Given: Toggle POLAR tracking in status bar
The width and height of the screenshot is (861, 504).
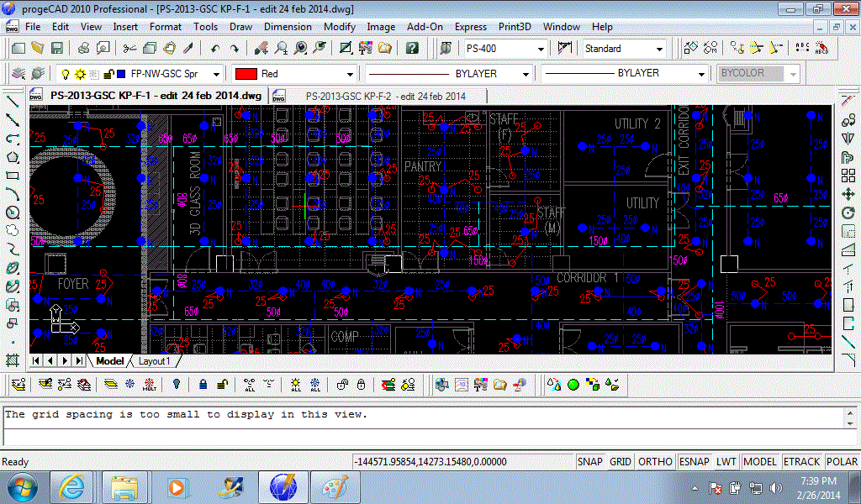Looking at the screenshot, I should pos(842,462).
